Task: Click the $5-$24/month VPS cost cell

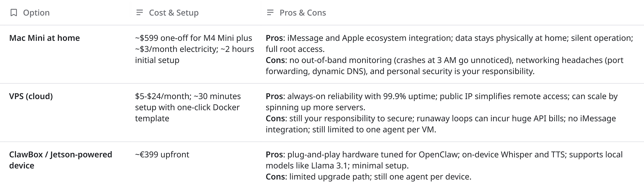Action: [188, 107]
